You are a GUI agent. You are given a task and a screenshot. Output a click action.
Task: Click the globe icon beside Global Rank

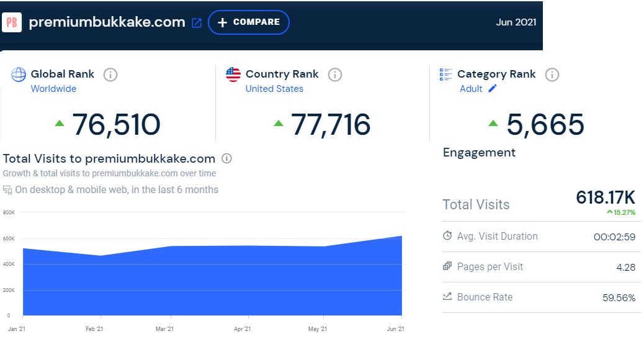(19, 75)
